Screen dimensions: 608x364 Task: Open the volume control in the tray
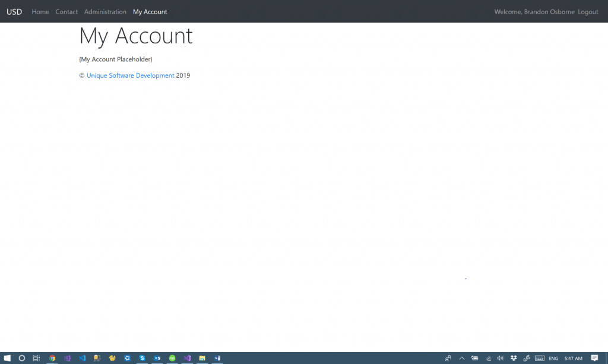point(500,358)
